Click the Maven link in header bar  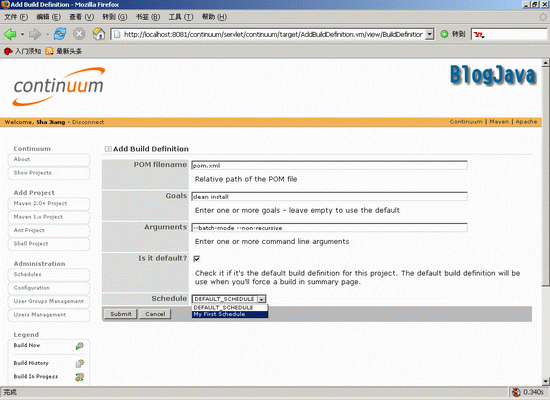tap(499, 122)
